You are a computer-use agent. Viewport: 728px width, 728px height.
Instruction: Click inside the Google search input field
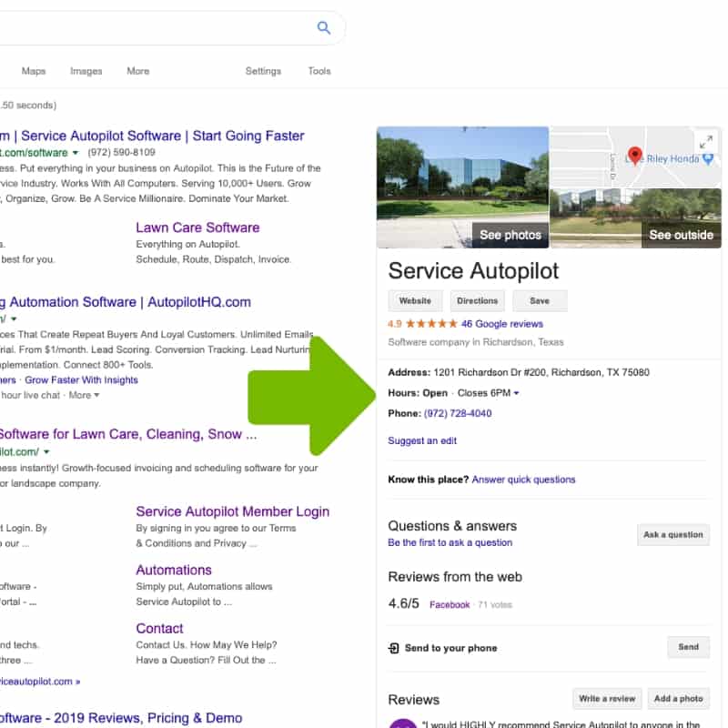pos(157,28)
